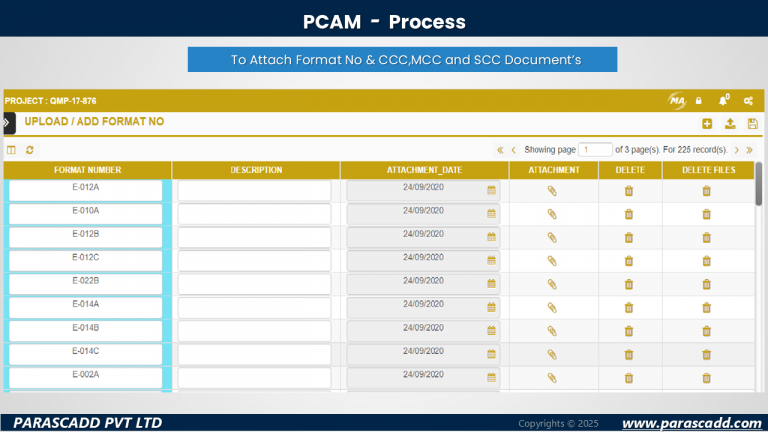Delete files for row E-012B
The width and height of the screenshot is (768, 432).
coord(706,237)
